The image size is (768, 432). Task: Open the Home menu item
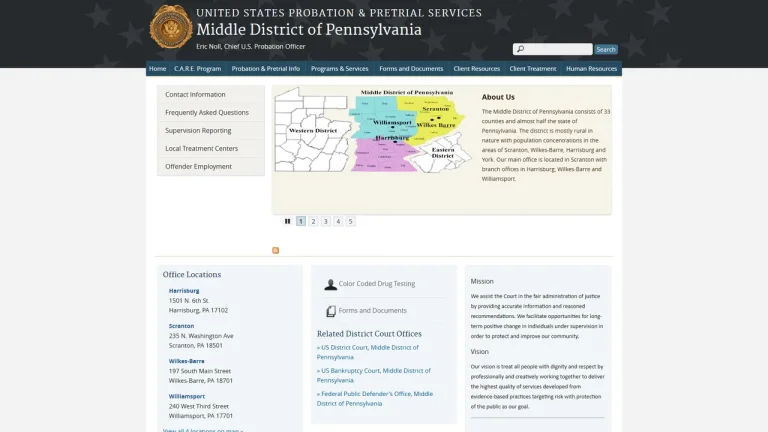(157, 69)
